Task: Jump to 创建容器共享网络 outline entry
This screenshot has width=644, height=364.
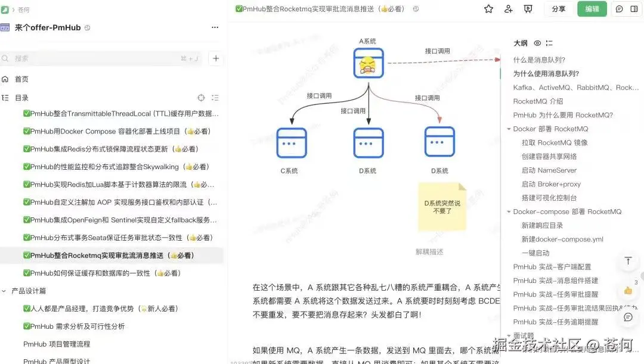Action: 549,156
